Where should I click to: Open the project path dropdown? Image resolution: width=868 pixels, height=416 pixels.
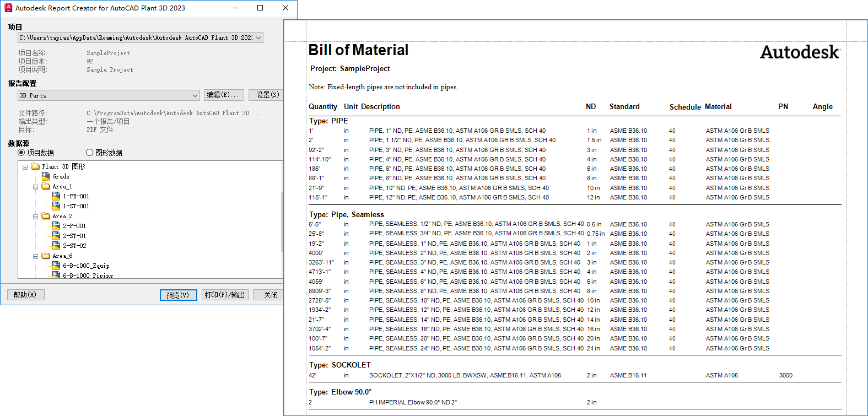coord(258,37)
